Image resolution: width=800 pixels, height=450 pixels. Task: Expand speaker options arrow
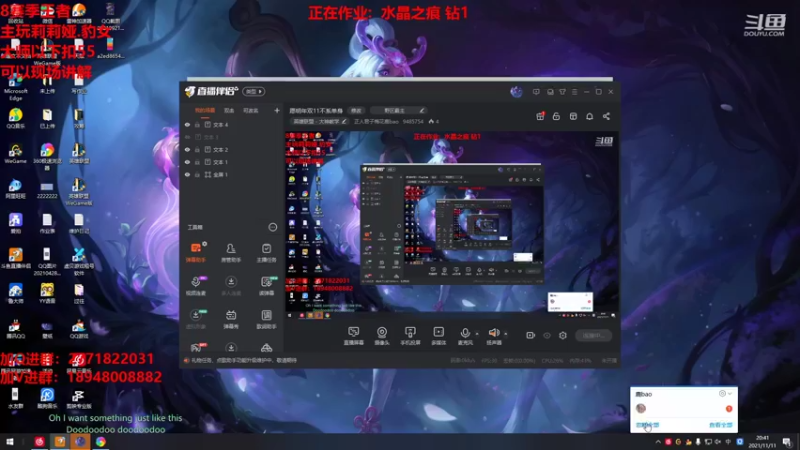(506, 334)
